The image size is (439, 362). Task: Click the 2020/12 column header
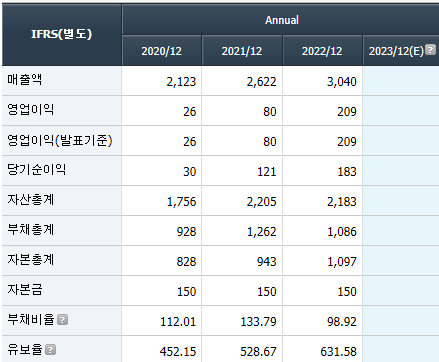coord(161,51)
